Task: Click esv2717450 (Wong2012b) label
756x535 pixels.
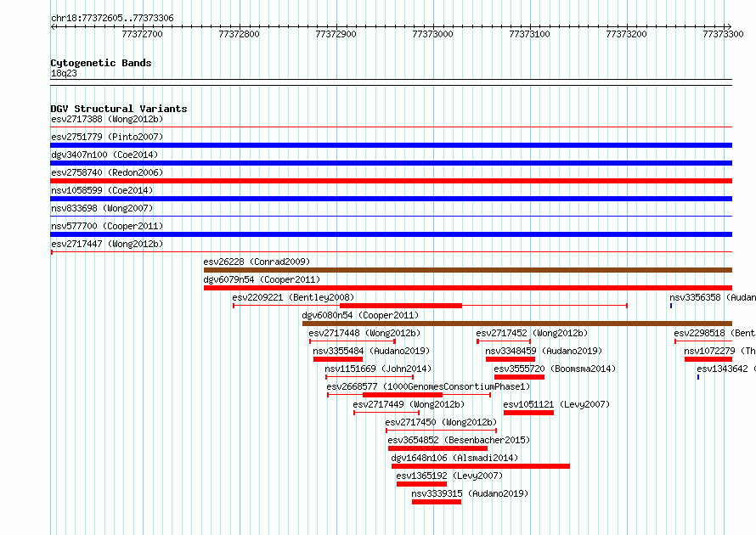Action: tap(441, 422)
